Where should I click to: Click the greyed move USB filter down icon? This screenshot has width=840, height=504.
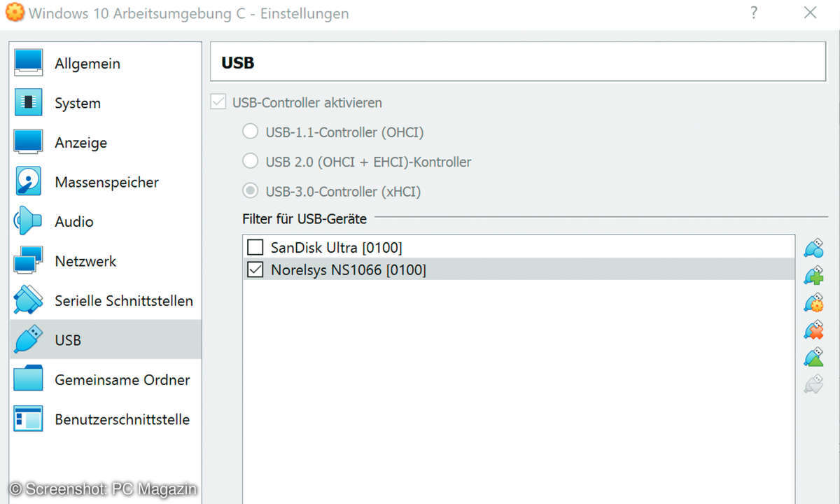[x=813, y=384]
